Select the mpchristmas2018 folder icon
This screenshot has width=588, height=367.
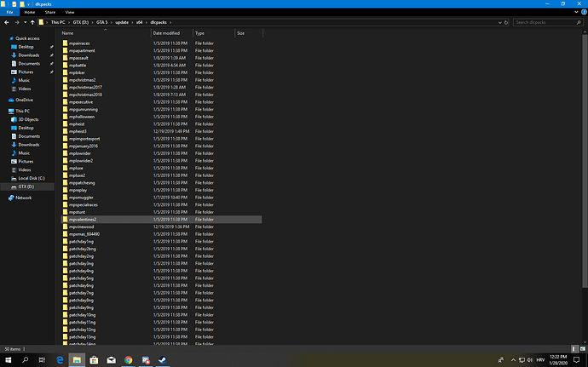coord(66,95)
